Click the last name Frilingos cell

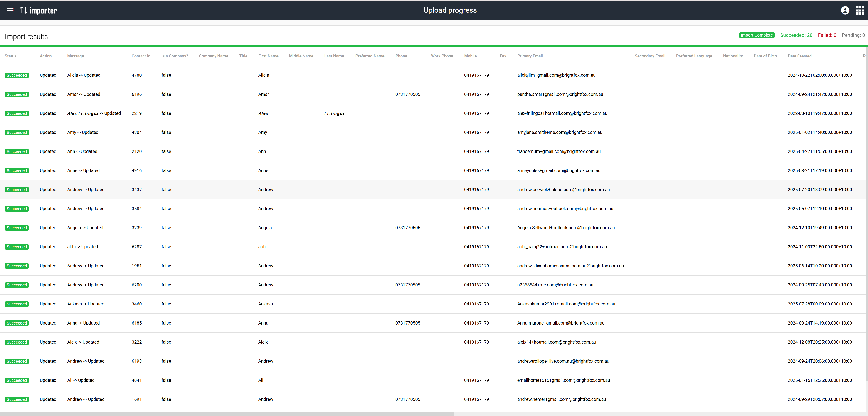point(334,113)
